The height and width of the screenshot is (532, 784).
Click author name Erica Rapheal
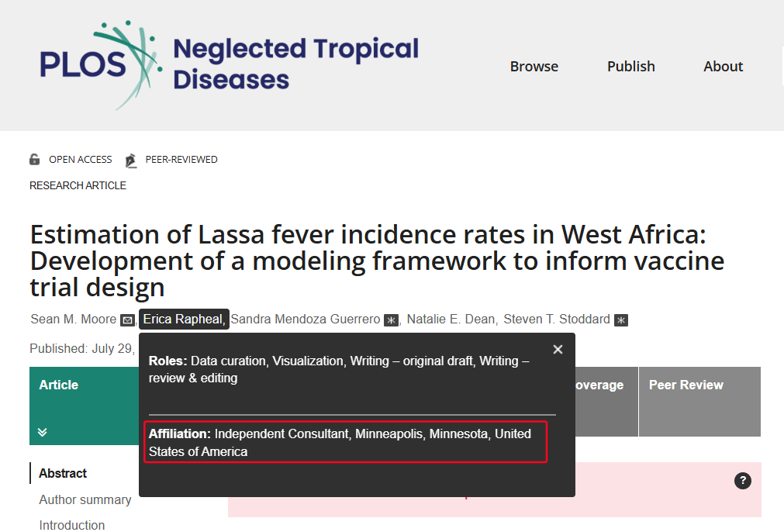(x=183, y=320)
